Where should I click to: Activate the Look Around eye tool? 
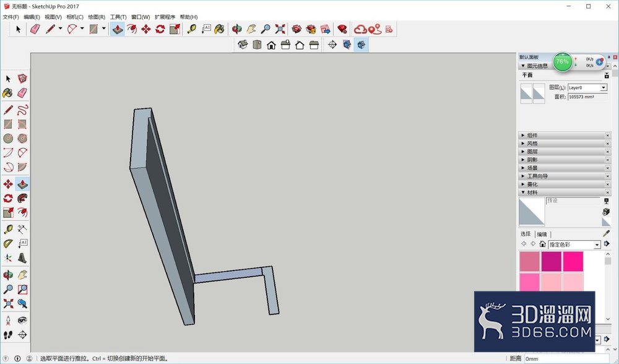(22, 321)
